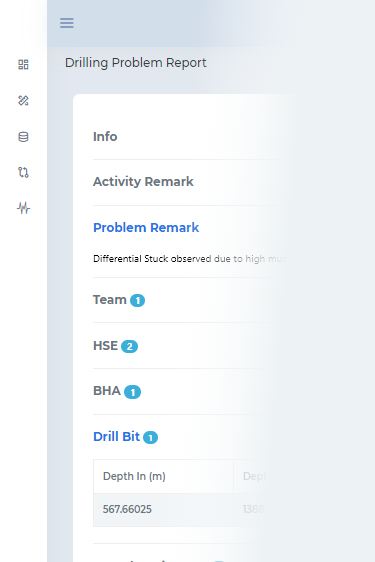Screen dimensions: 375x562
Task: Open the hamburger menu icon
Action: 67,23
